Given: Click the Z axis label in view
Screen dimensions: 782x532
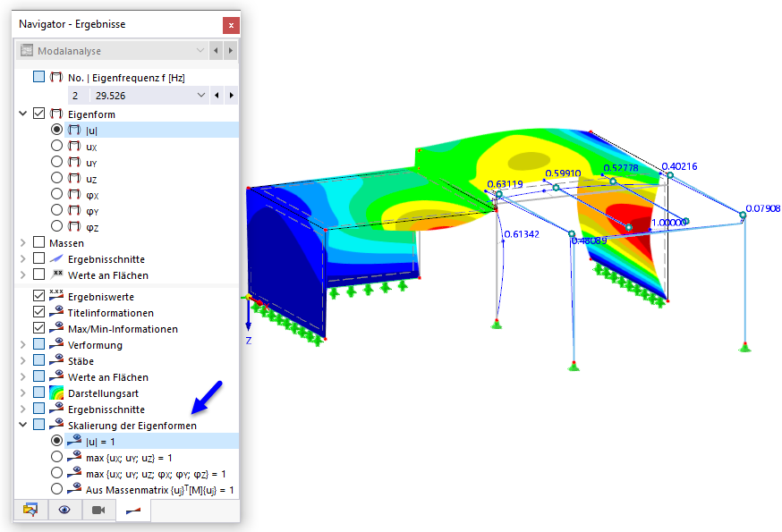Looking at the screenshot, I should [x=249, y=341].
